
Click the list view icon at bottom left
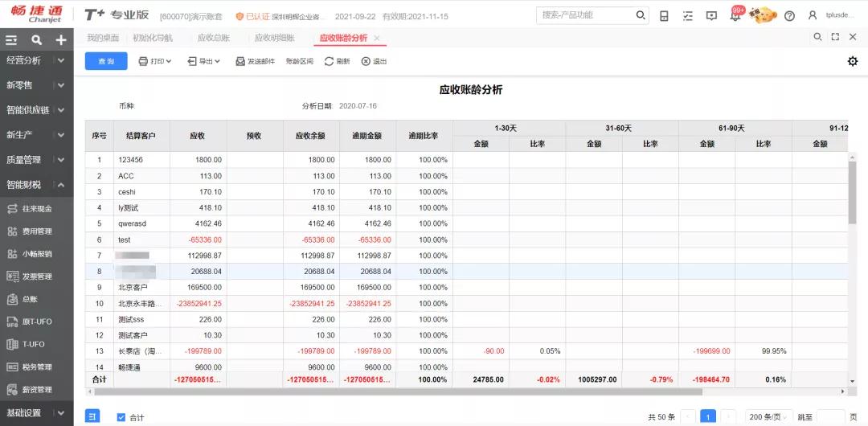tap(92, 417)
